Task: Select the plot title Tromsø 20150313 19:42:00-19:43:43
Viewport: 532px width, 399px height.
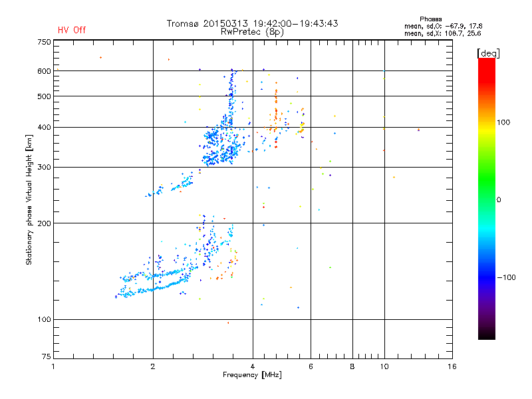Action: click(x=252, y=23)
